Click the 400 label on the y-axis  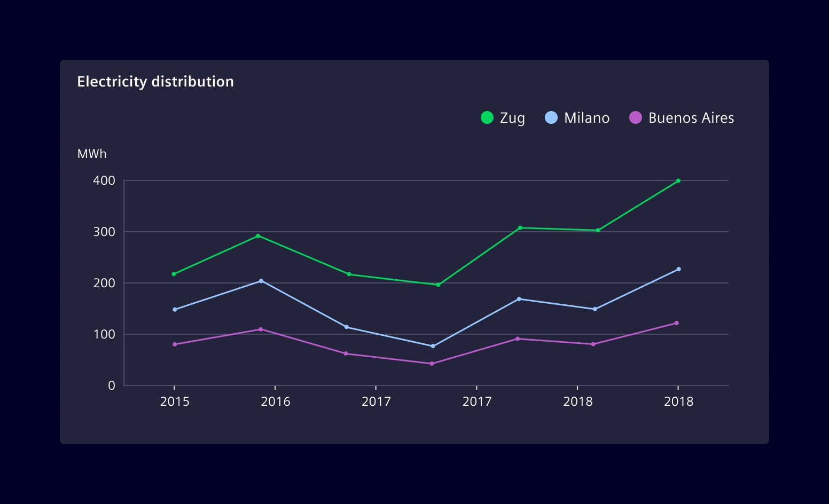[105, 180]
